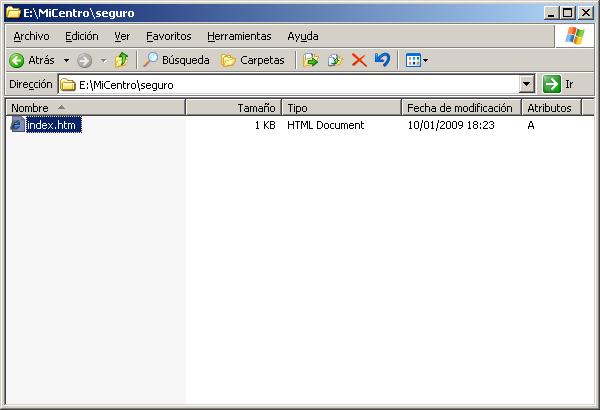Sort files by Nombre column header
This screenshot has height=410, width=600.
coord(95,107)
